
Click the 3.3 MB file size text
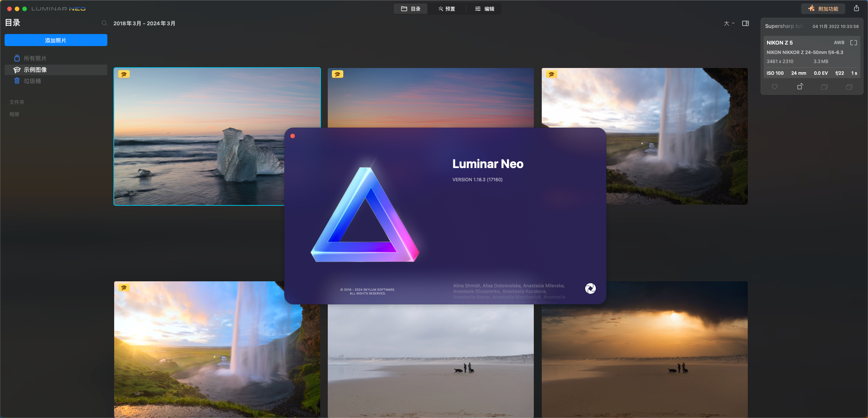[x=821, y=62]
